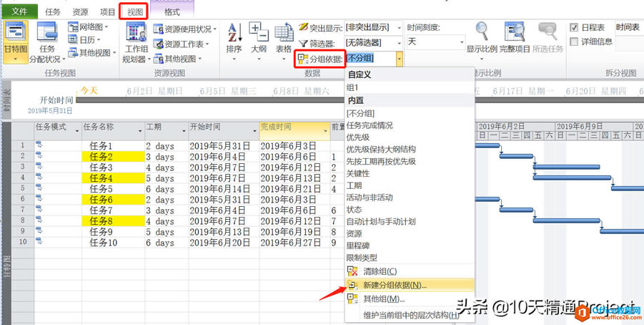Switch to View (视图) ribbon tab
This screenshot has width=644, height=325.
coord(134,12)
